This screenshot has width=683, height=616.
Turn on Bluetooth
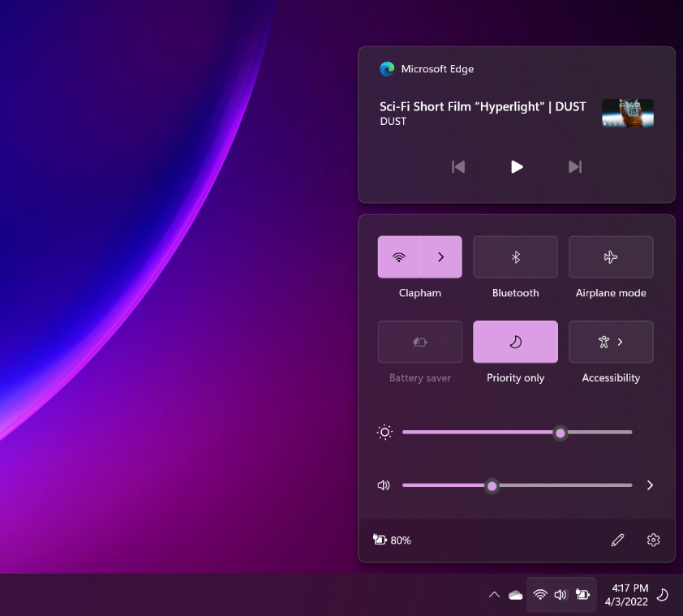pos(515,257)
